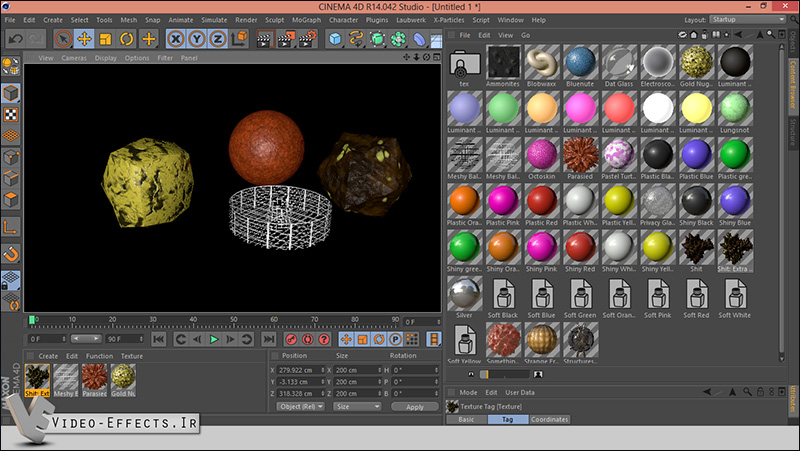Switch to the Basic tab
The image size is (800, 451).
pos(466,419)
